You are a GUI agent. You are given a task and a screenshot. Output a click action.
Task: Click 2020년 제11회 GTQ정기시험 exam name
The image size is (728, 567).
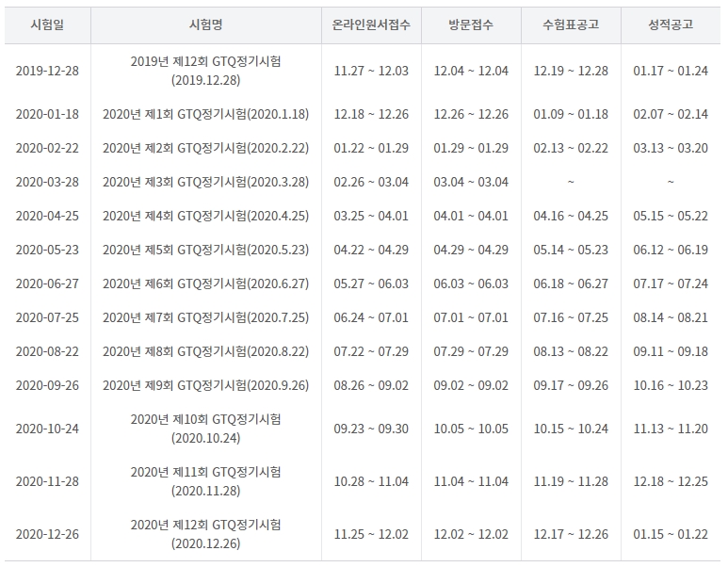point(205,481)
